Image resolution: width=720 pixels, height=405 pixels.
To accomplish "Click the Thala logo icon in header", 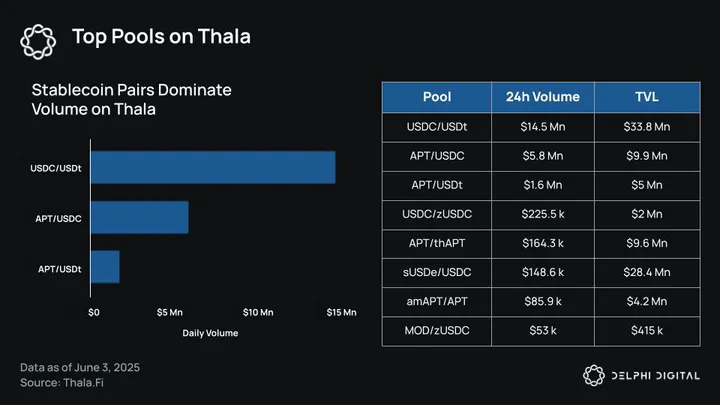I will (x=39, y=39).
